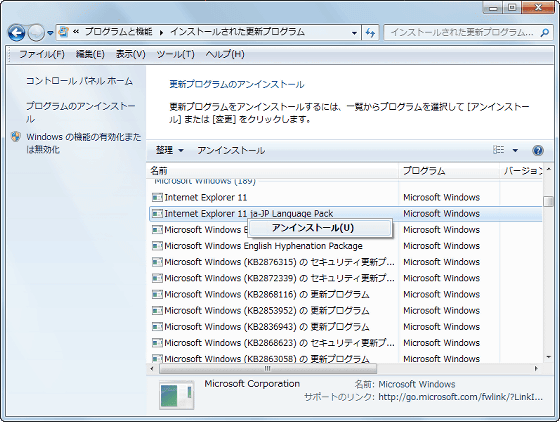Open Windows の機能の有効化または無効化 link
560x422 pixels.
(84, 143)
